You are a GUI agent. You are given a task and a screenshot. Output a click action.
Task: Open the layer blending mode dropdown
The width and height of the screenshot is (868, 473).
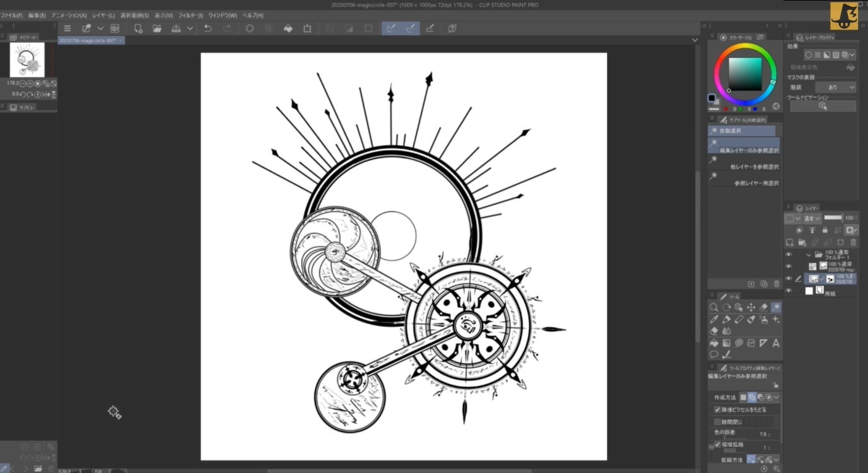tap(812, 218)
